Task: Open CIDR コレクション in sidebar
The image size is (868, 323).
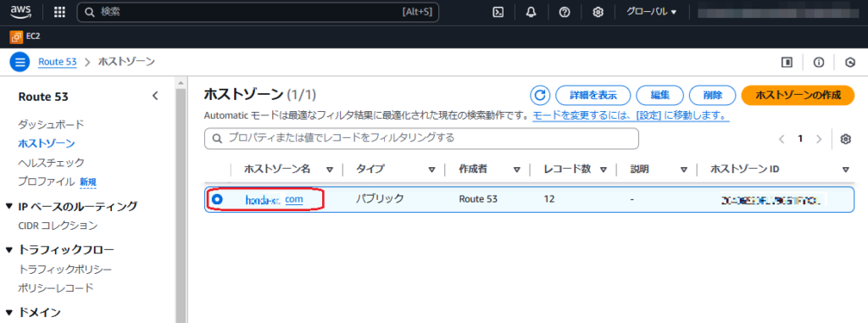Action: 58,226
